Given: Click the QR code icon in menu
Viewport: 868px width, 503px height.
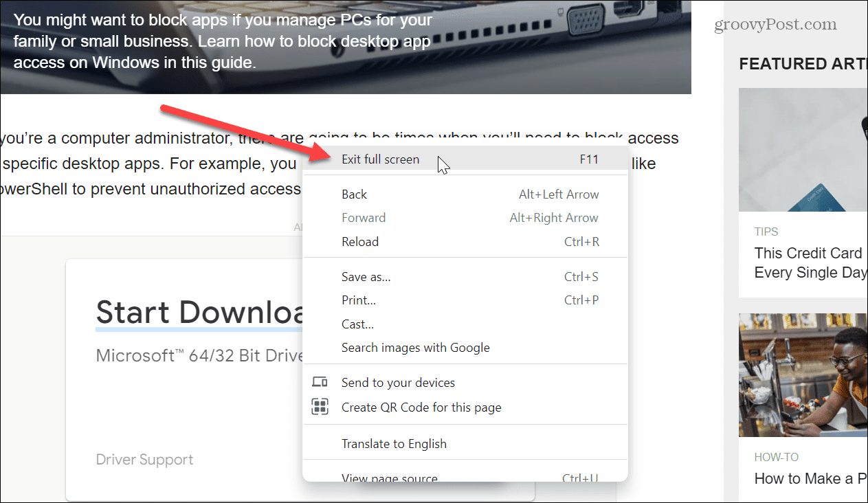Looking at the screenshot, I should (x=320, y=407).
